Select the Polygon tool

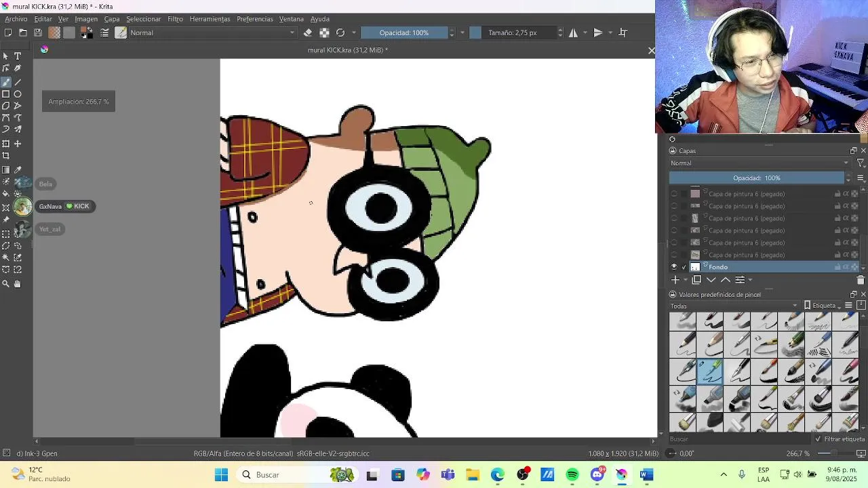(6, 106)
